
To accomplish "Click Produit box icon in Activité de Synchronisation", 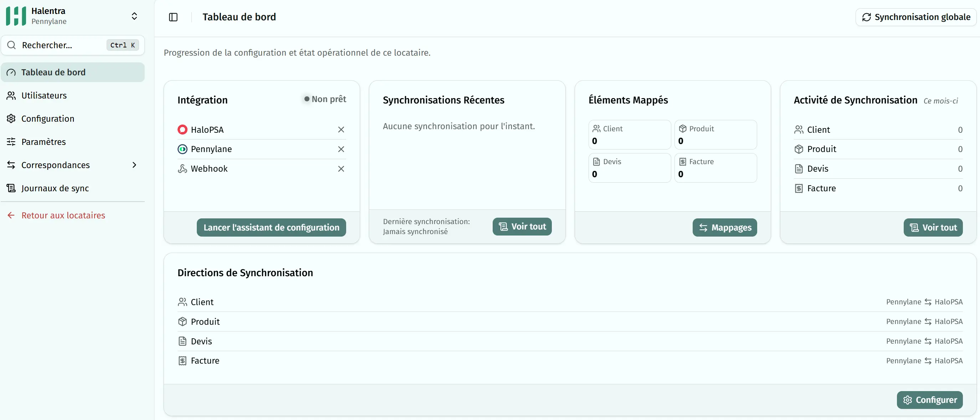I will click(799, 149).
